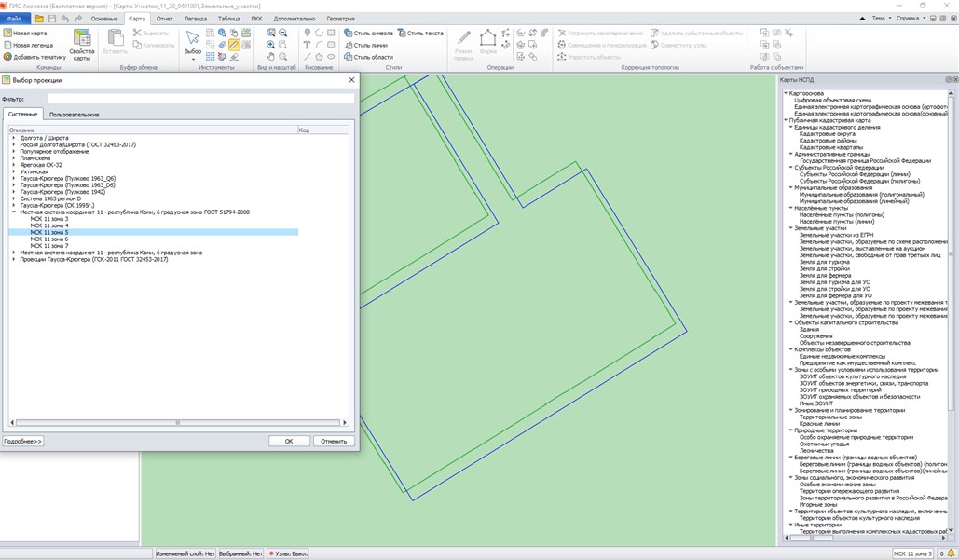This screenshot has height=560, width=959.
Task: Create a new map with Новая карта
Action: (x=25, y=33)
